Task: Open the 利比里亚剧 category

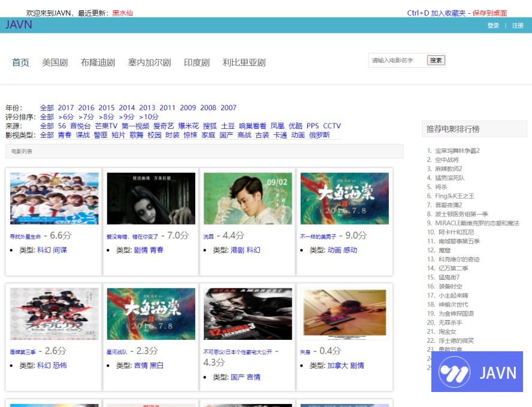Action: pyautogui.click(x=244, y=62)
